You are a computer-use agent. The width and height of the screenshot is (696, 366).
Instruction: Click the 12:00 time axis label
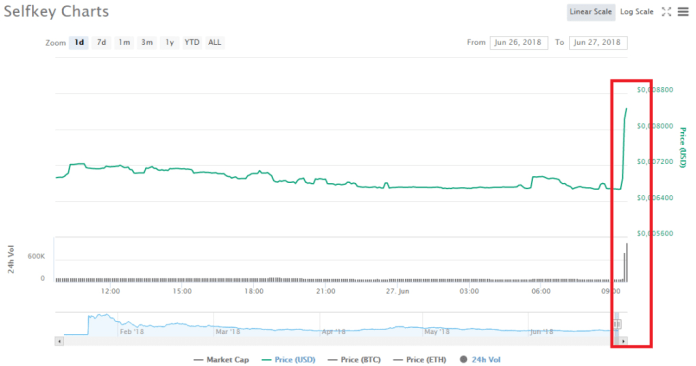(110, 291)
